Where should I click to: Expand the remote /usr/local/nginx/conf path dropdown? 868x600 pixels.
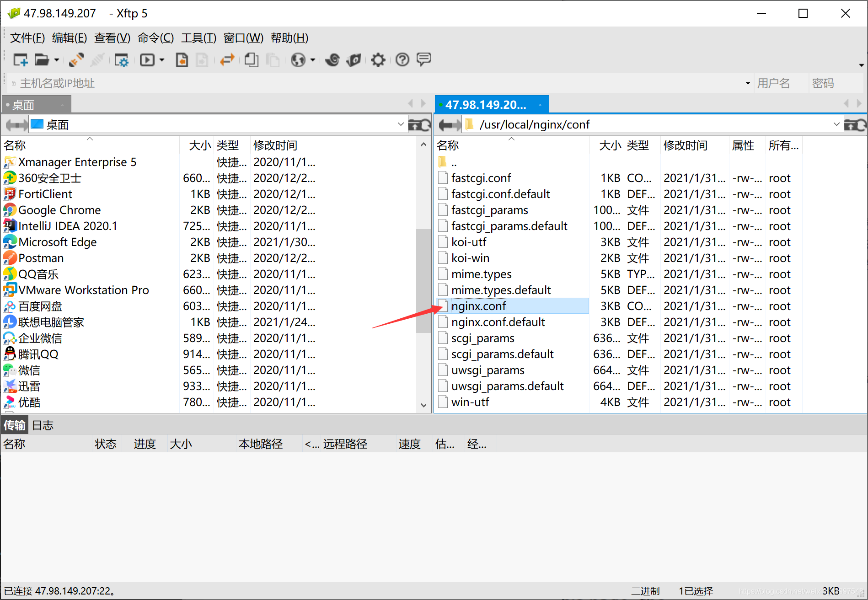pyautogui.click(x=836, y=124)
